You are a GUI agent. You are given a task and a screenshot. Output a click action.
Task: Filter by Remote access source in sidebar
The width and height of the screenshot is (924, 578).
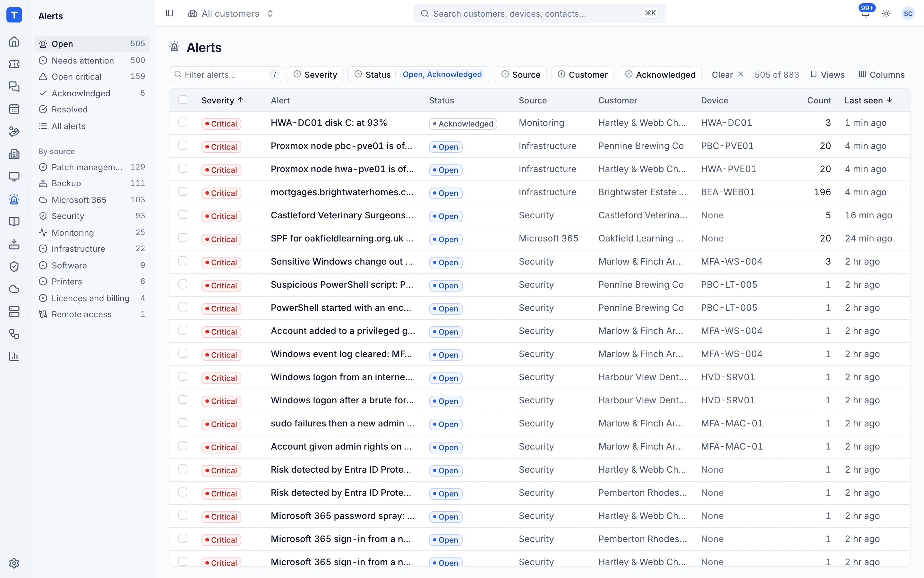(92, 314)
